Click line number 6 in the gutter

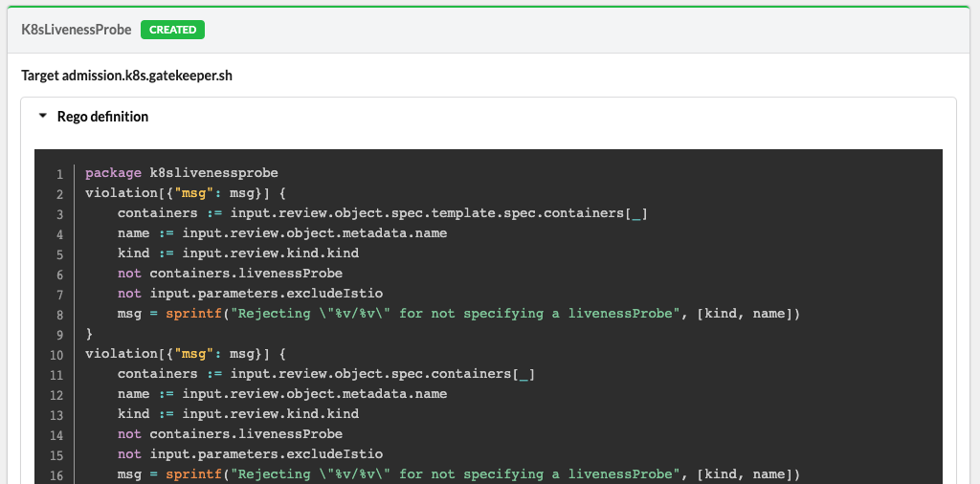pos(60,275)
